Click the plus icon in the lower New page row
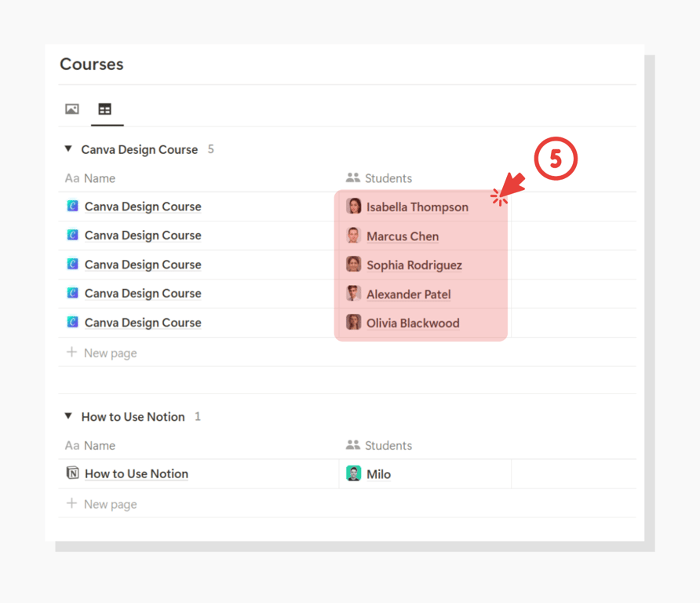700x603 pixels. [x=71, y=503]
